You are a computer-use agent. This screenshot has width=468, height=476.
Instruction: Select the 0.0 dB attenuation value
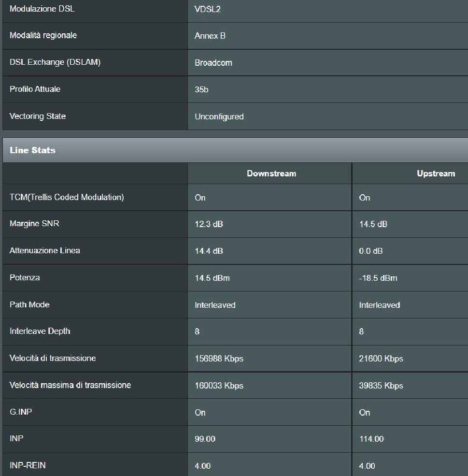point(370,251)
